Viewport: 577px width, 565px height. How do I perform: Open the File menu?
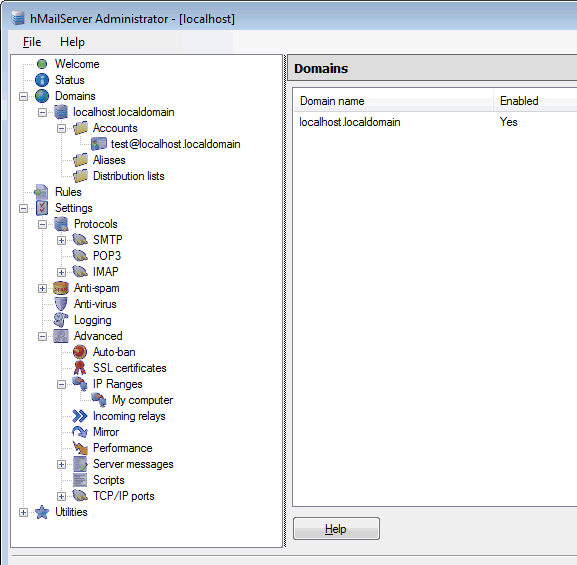tap(32, 42)
